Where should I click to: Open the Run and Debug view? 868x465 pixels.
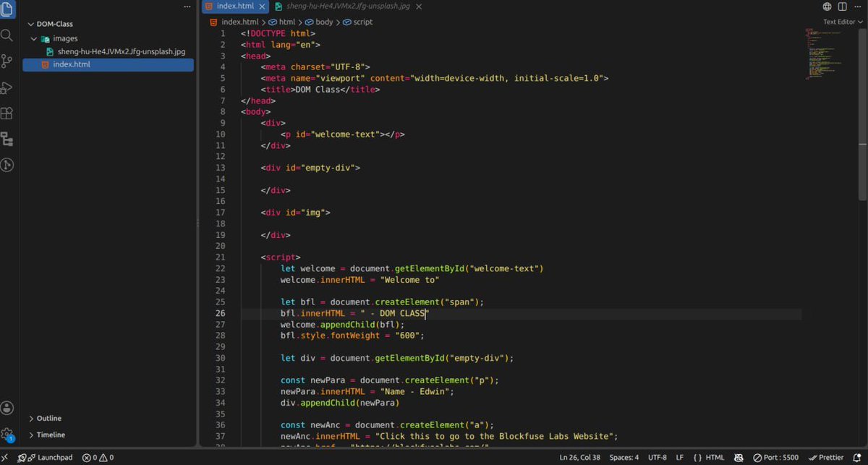[7, 88]
